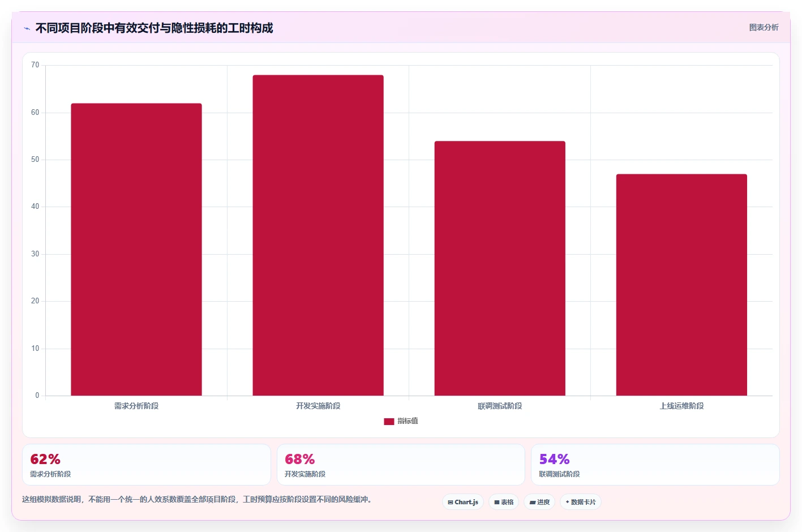Select the 开发实施阶段 bar in the chart
The width and height of the screenshot is (802, 532).
click(318, 235)
